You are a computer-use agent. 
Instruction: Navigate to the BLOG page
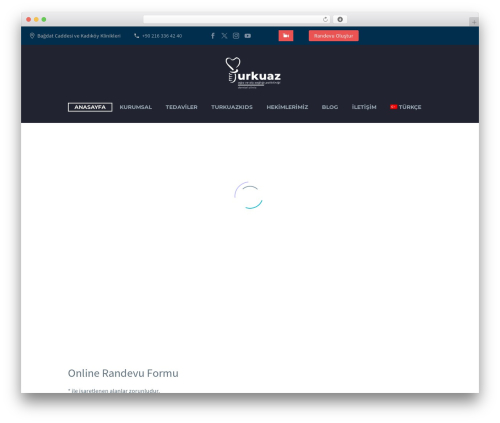point(330,107)
